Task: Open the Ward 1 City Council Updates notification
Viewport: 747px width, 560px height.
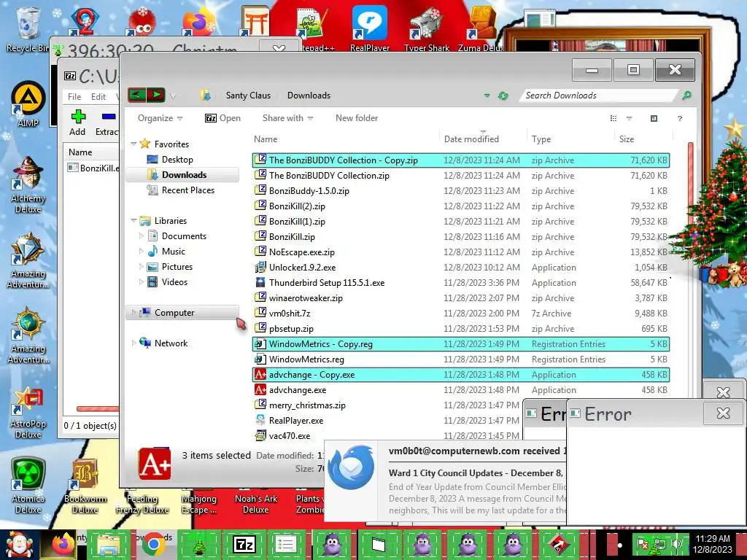Action: click(475, 473)
